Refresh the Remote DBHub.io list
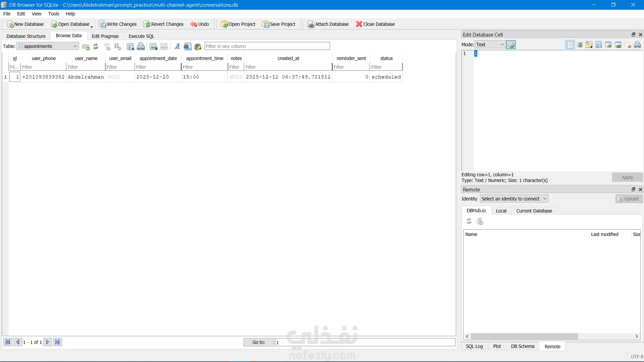The image size is (644, 362). point(469,221)
